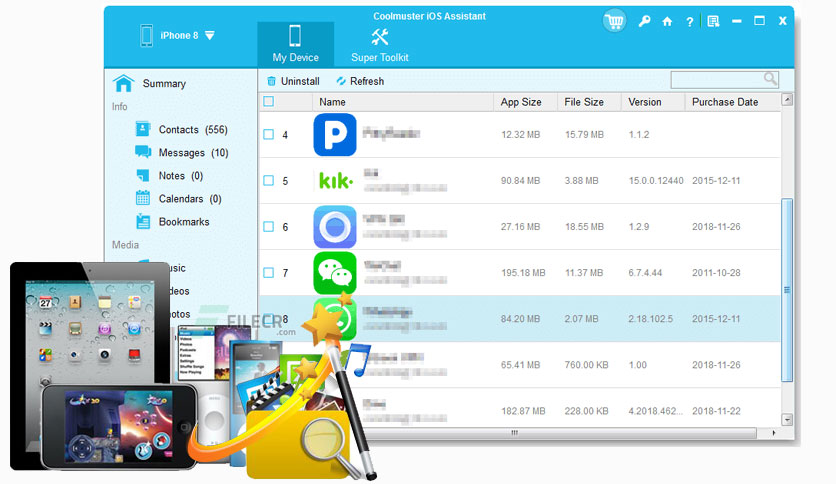Open Summary in the sidebar

(164, 83)
